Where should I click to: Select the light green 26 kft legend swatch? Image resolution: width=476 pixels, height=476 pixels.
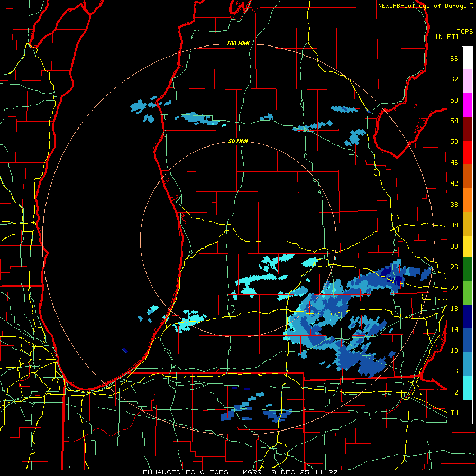(x=467, y=293)
